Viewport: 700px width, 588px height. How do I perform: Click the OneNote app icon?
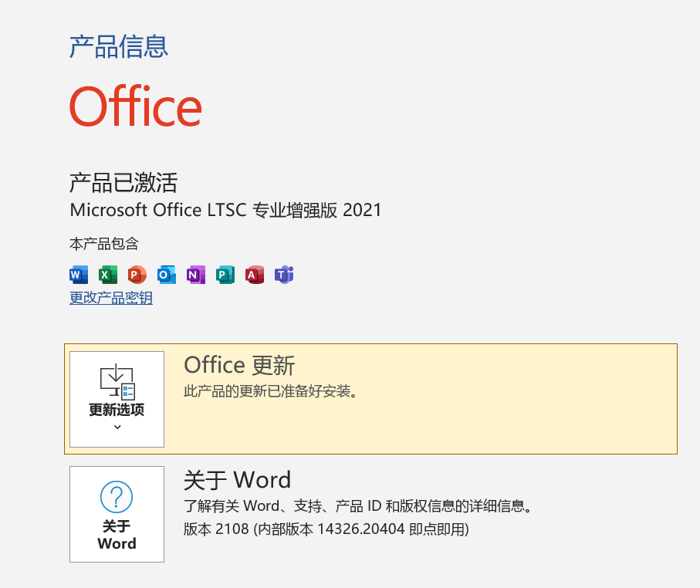[x=196, y=275]
